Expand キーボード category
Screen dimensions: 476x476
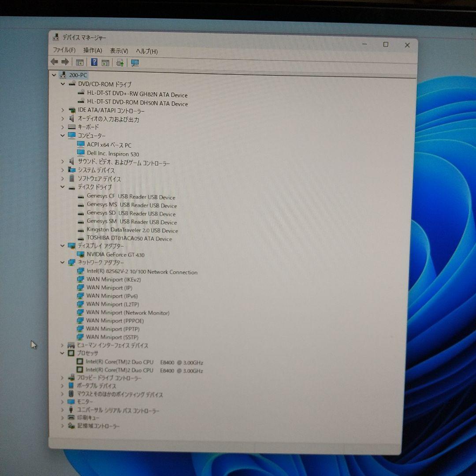(x=63, y=127)
